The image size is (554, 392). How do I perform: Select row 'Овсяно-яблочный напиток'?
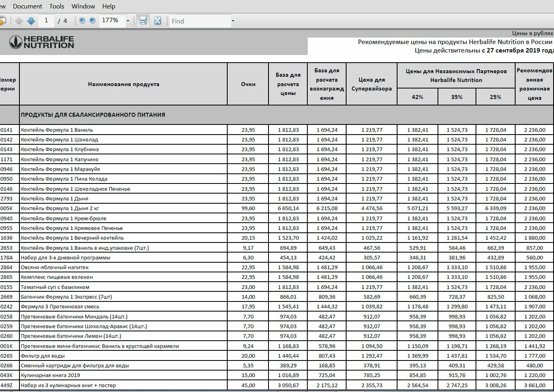(x=277, y=267)
